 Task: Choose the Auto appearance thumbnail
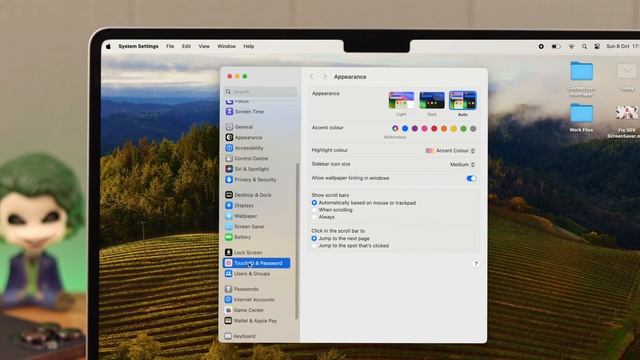(463, 100)
